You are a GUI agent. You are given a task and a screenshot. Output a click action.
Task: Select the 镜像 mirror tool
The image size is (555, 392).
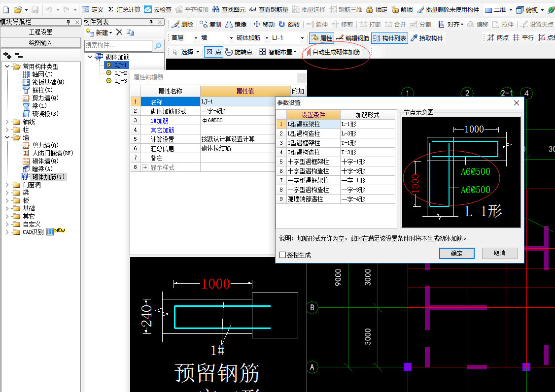pos(236,25)
